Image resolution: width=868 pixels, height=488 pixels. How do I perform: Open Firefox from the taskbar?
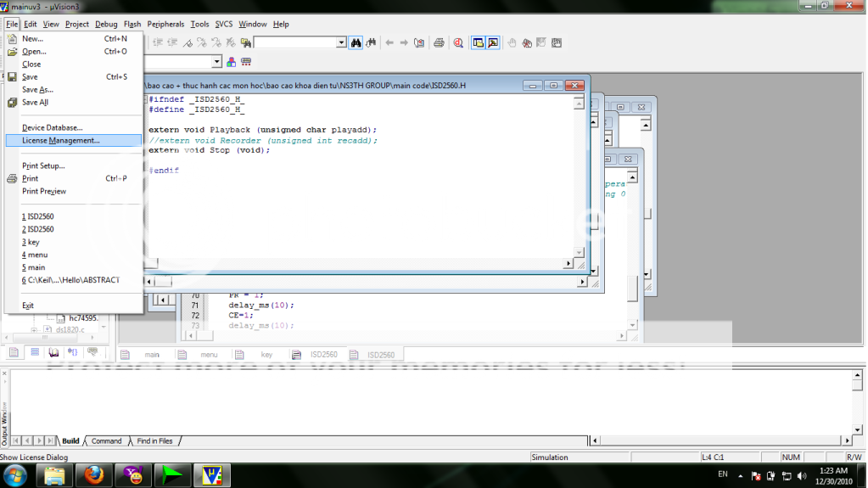(x=93, y=474)
